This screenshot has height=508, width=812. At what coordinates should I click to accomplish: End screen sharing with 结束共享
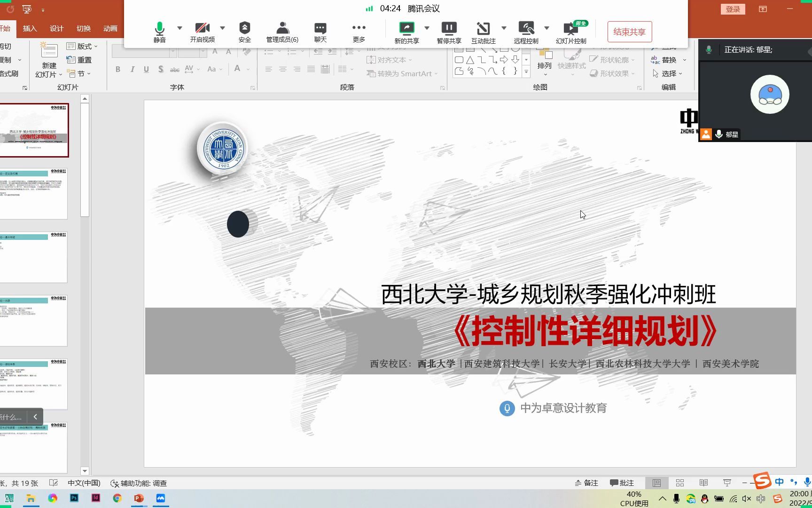coord(629,32)
